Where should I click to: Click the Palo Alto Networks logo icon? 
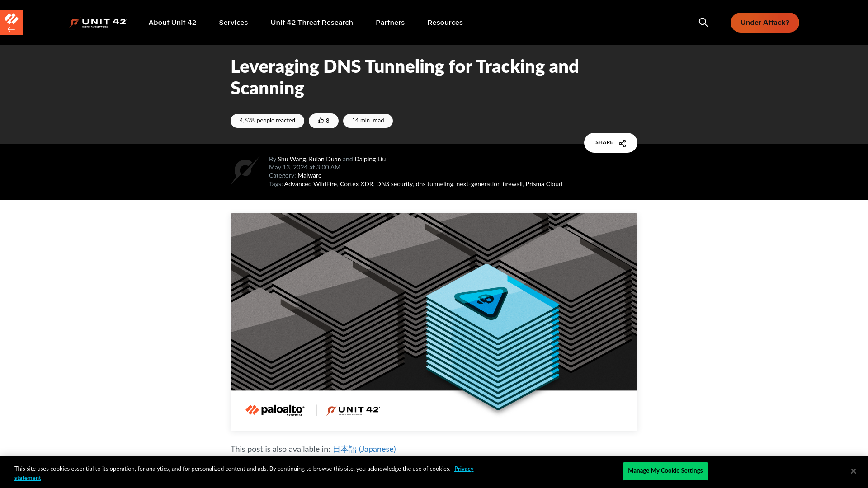(11, 23)
